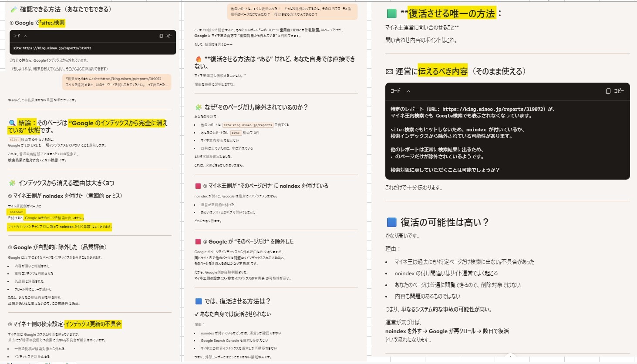Collapse the site: search code block chevron
This screenshot has width=637, height=364.
25,36
